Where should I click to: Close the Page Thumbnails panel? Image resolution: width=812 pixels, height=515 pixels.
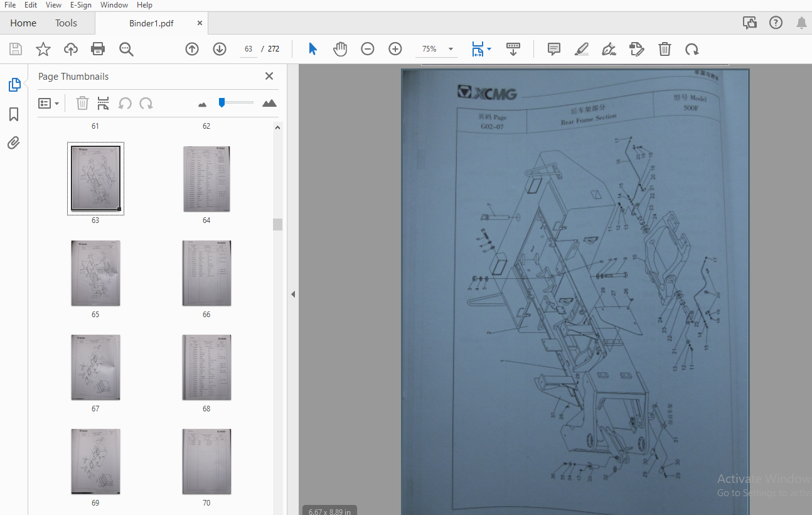(x=269, y=76)
